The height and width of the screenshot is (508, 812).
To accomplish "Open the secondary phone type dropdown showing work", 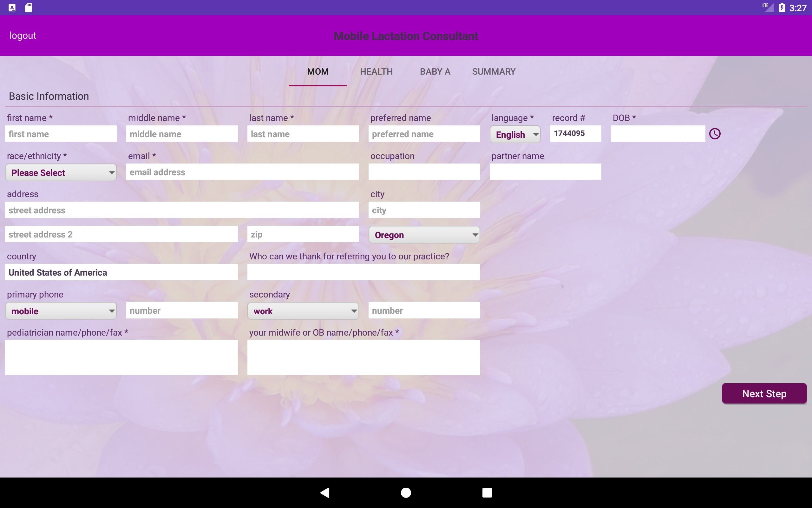I will [x=303, y=311].
